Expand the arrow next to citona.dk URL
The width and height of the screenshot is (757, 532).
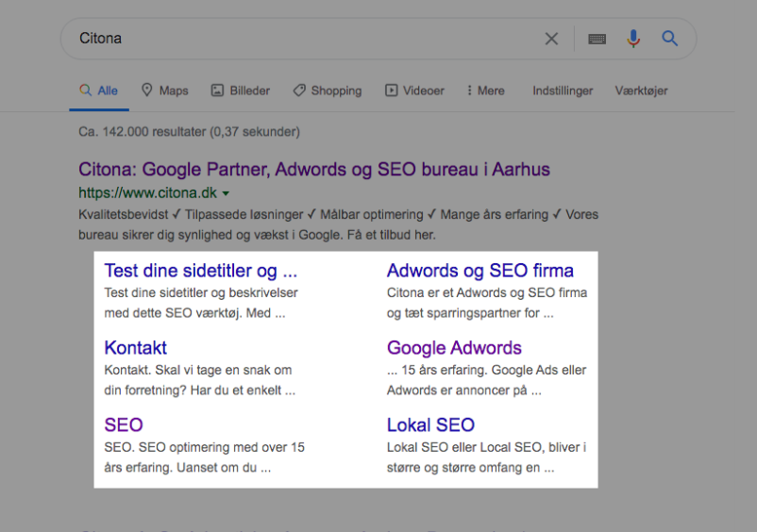(226, 194)
